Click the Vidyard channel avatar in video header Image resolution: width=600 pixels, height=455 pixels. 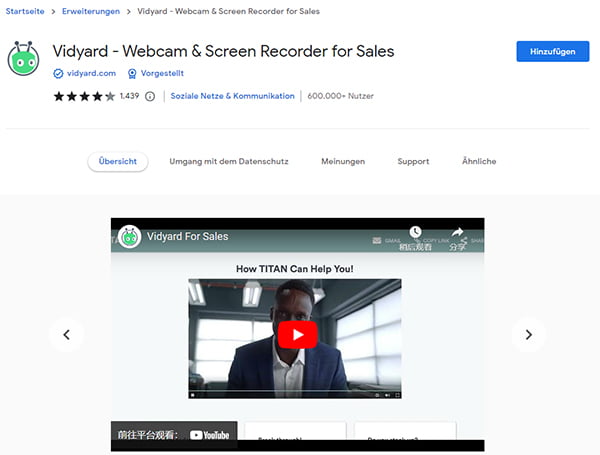point(130,237)
